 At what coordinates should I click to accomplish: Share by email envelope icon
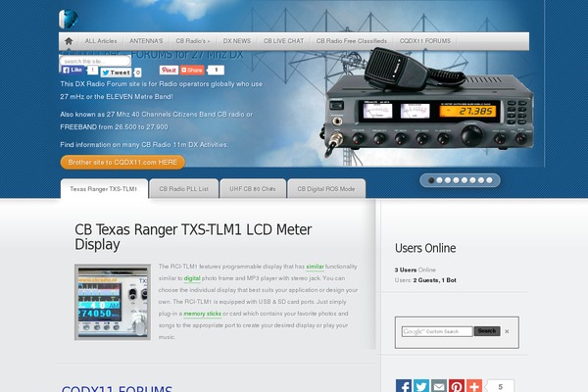[439, 385]
